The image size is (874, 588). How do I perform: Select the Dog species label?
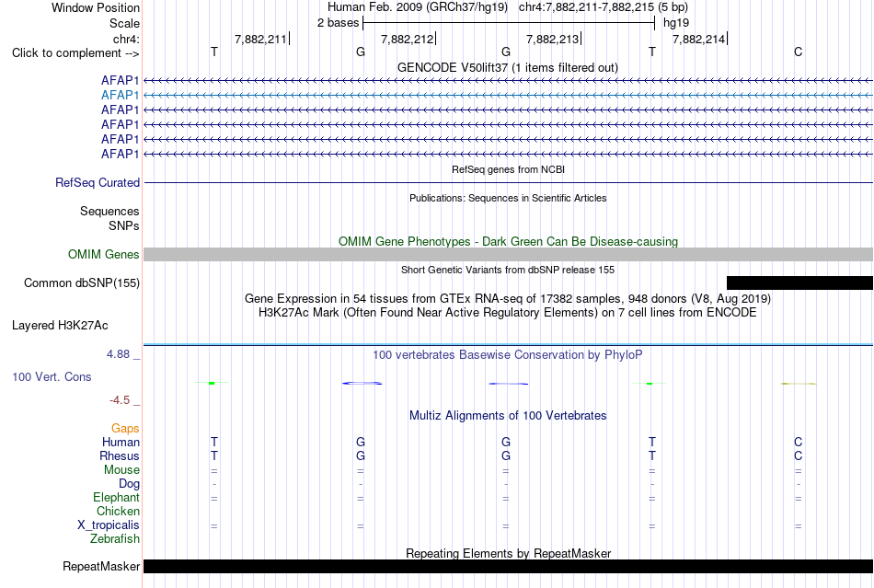pos(130,484)
